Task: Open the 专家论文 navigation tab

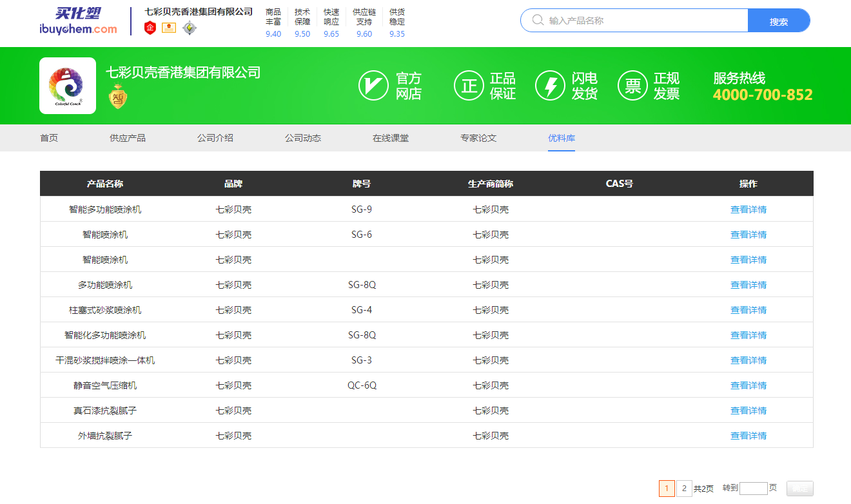Action: 478,138
